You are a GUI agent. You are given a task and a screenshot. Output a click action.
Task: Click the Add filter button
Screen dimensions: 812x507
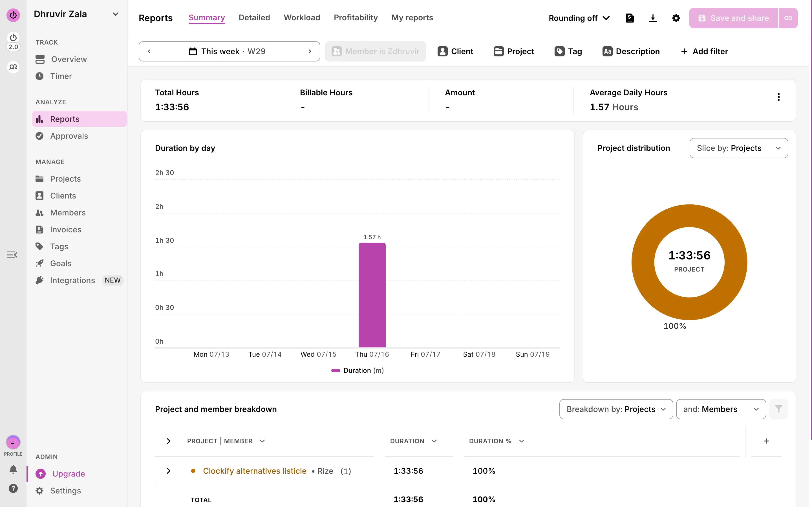[704, 51]
